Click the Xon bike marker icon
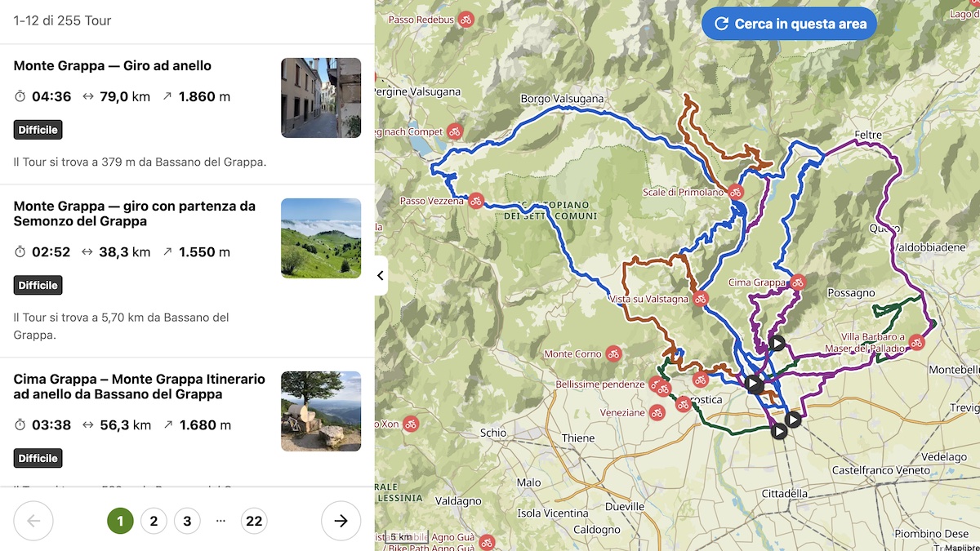The image size is (980, 551). click(x=410, y=424)
